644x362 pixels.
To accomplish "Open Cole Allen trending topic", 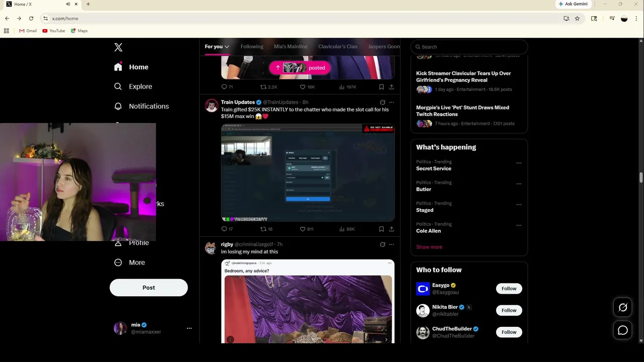I will pyautogui.click(x=428, y=231).
